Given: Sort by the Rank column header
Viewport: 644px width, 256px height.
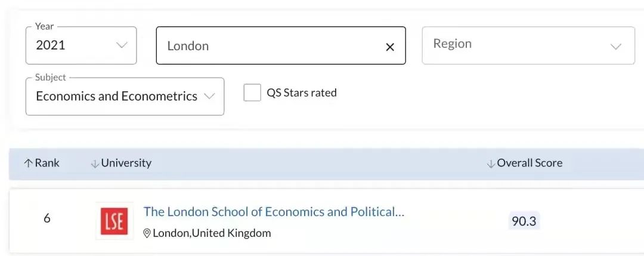Looking at the screenshot, I should (x=47, y=163).
